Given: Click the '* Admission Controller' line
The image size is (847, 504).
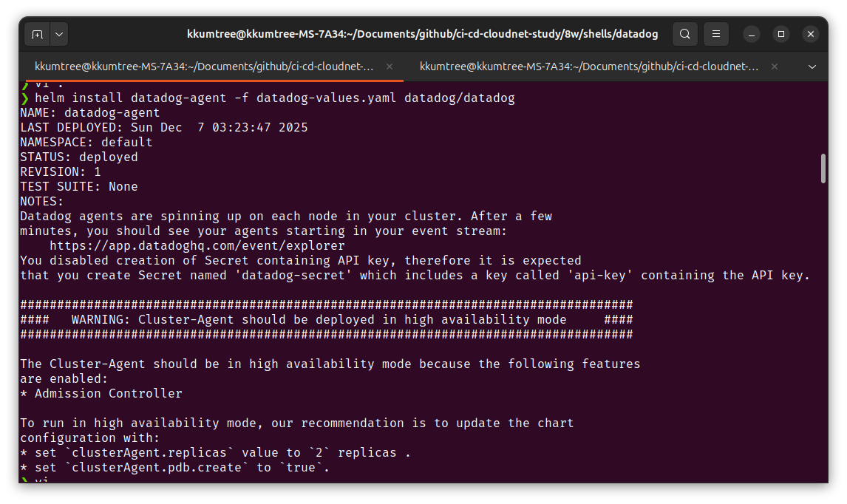Looking at the screenshot, I should point(101,393).
